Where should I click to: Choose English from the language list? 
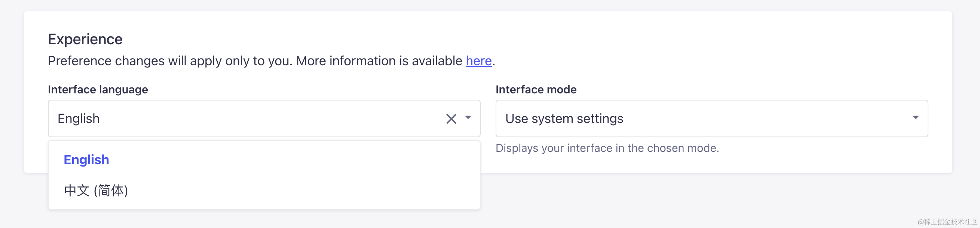click(x=86, y=160)
